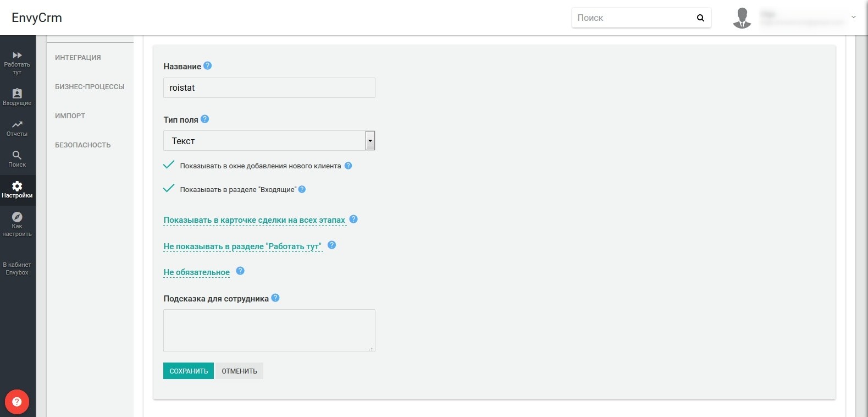Click the red help bubble icon
The height and width of the screenshot is (417, 868).
(x=17, y=402)
